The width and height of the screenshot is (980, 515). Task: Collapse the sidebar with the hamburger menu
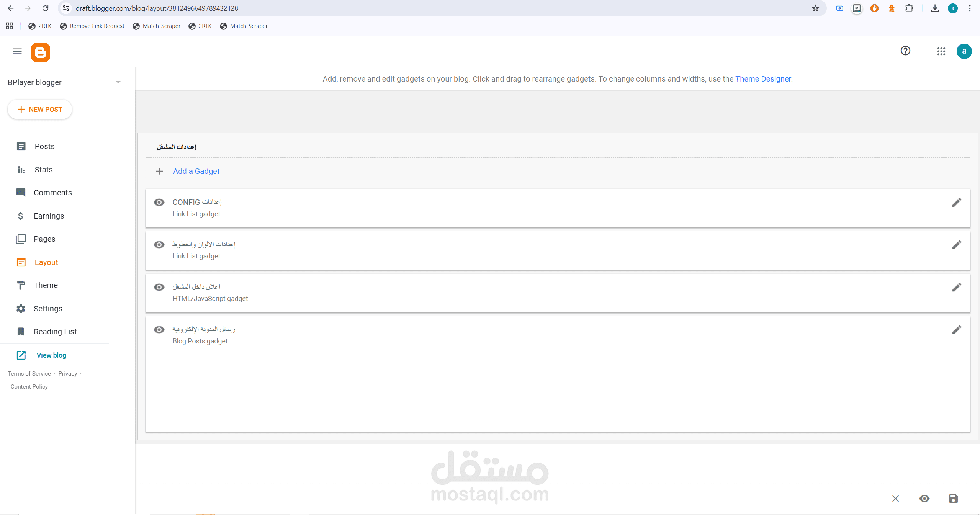point(17,51)
